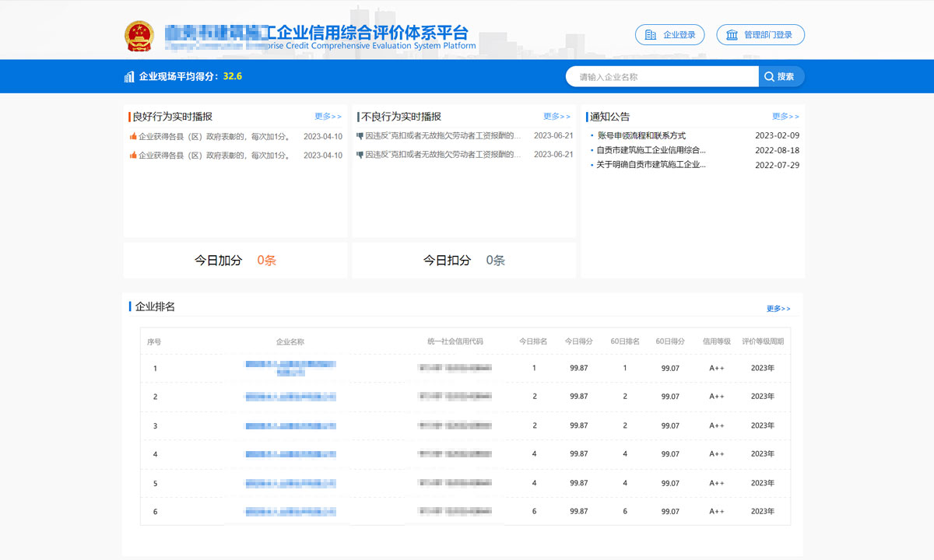Open company name in ranking row 6
This screenshot has width=934, height=560.
coord(290,512)
